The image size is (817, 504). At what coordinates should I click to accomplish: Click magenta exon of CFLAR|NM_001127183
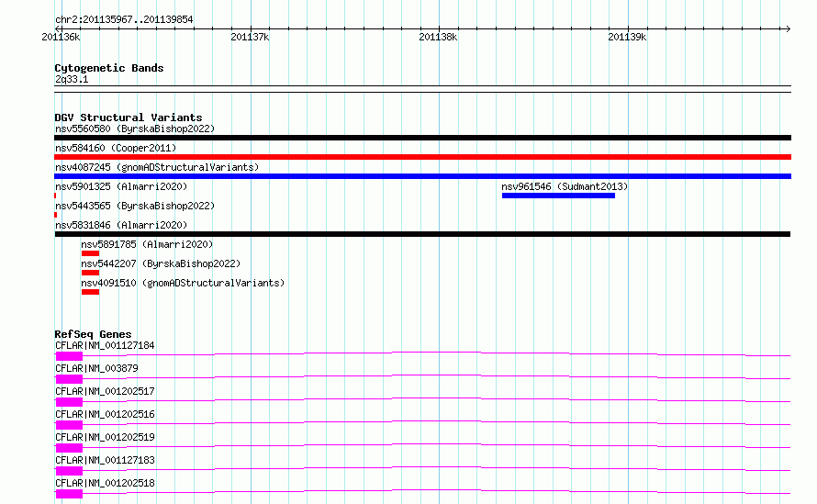[69, 471]
